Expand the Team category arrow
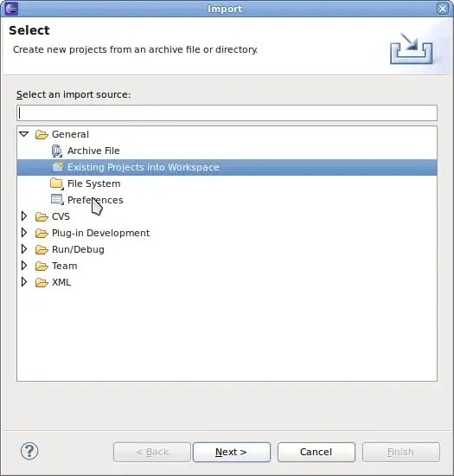This screenshot has height=476, width=454. [24, 266]
